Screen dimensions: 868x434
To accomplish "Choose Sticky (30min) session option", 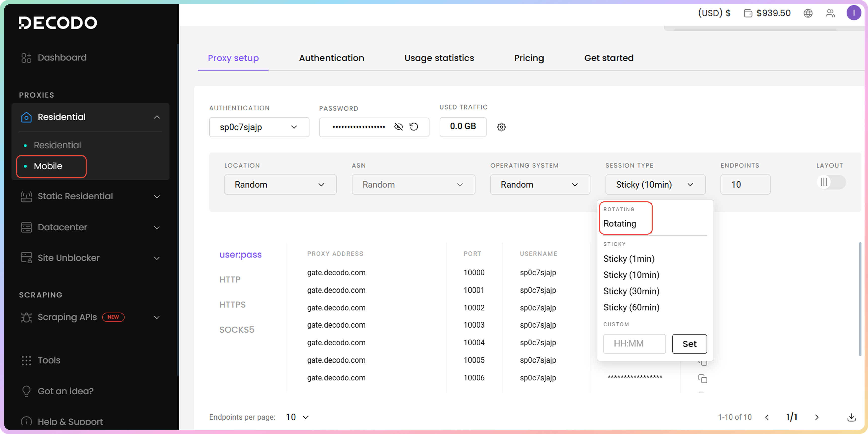I will point(631,291).
